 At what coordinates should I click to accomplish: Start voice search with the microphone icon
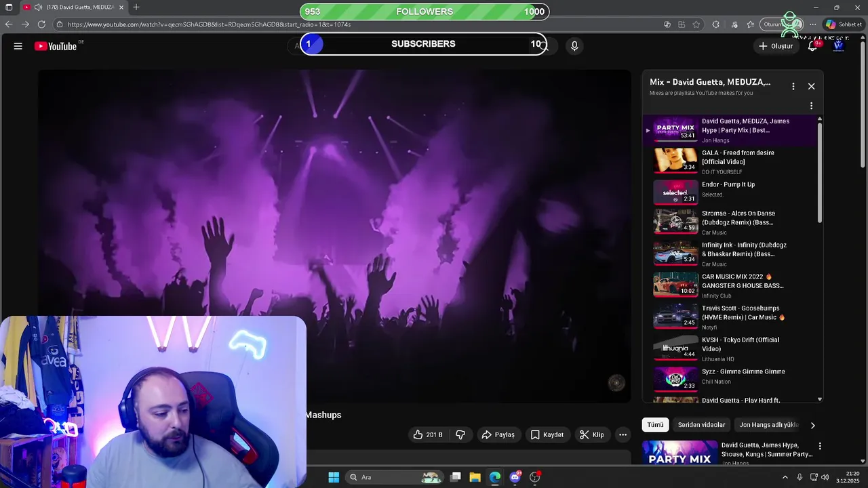(574, 45)
